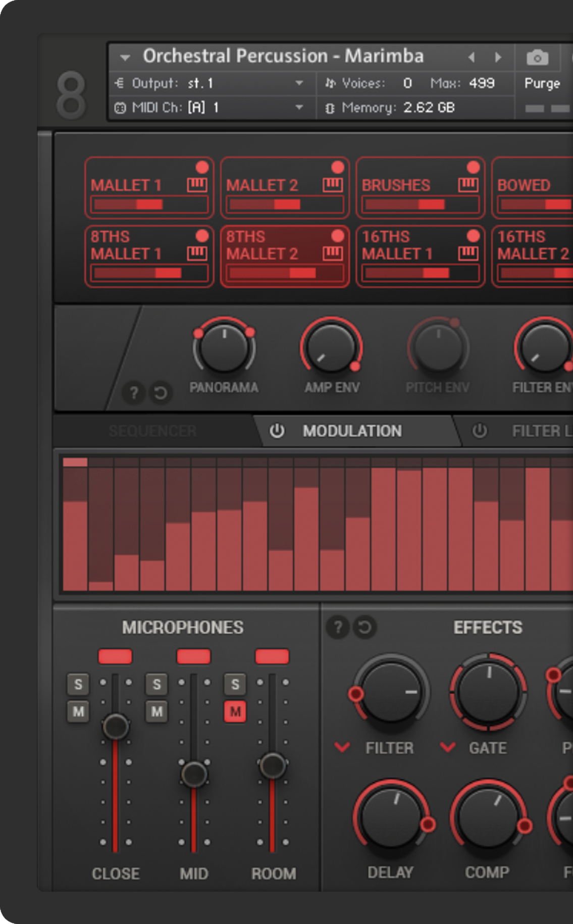Toggle the Mid microphone on/off indicator
Screen dimensions: 573x924
[x=193, y=656]
